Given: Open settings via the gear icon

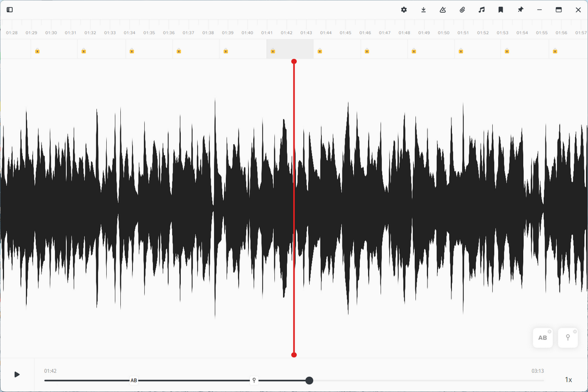Looking at the screenshot, I should click(x=404, y=10).
